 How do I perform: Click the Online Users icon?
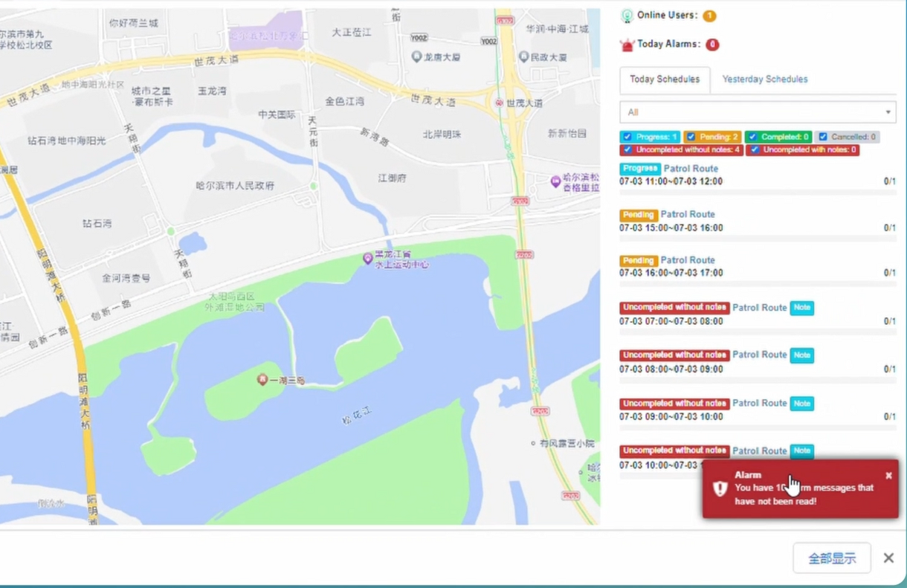point(627,16)
